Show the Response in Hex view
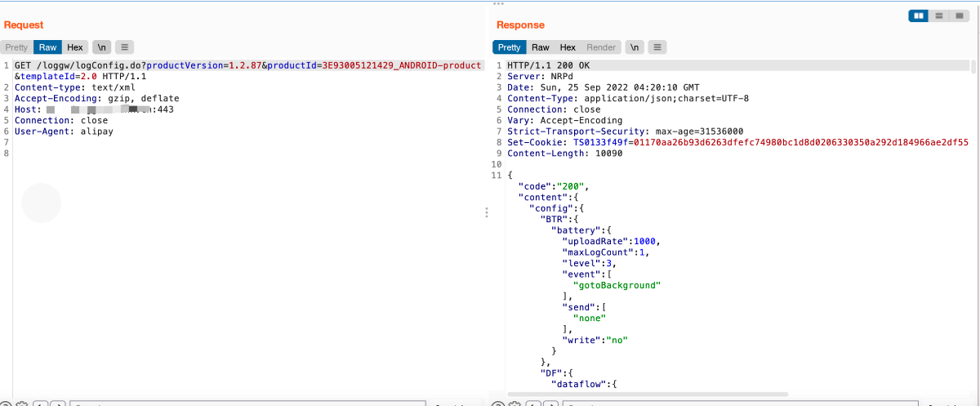 tap(568, 47)
